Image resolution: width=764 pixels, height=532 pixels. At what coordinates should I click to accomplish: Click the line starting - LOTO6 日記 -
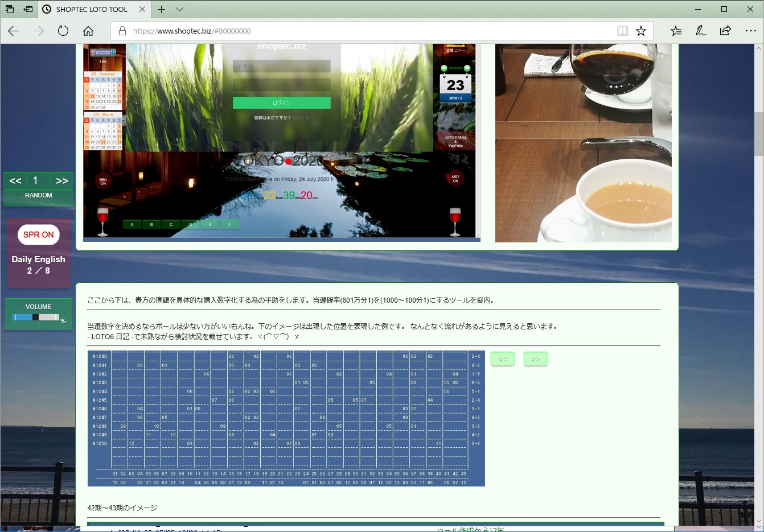193,337
